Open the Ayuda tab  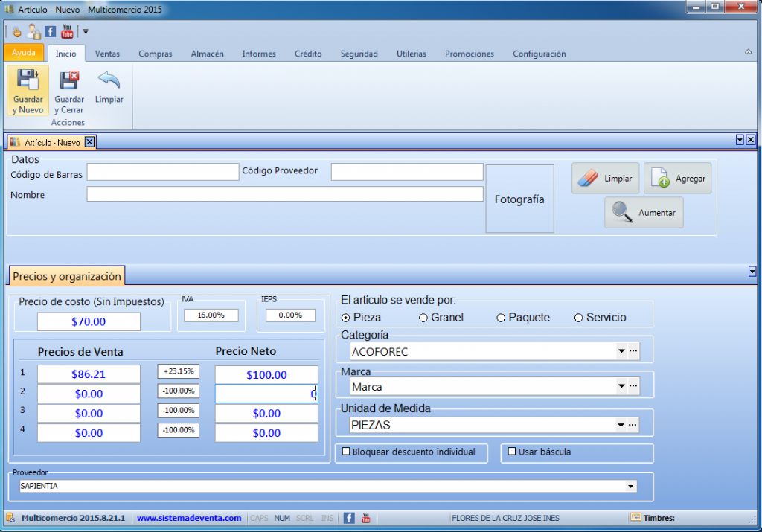coord(24,53)
